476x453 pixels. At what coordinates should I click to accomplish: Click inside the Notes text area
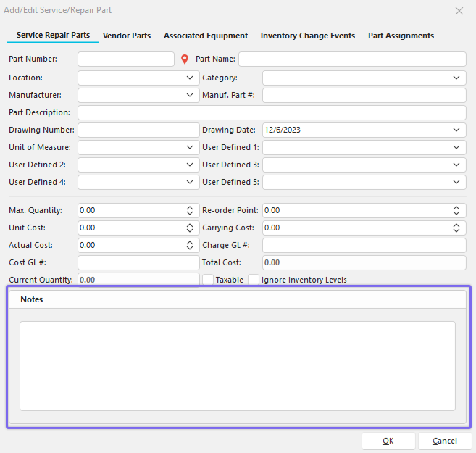click(x=237, y=366)
